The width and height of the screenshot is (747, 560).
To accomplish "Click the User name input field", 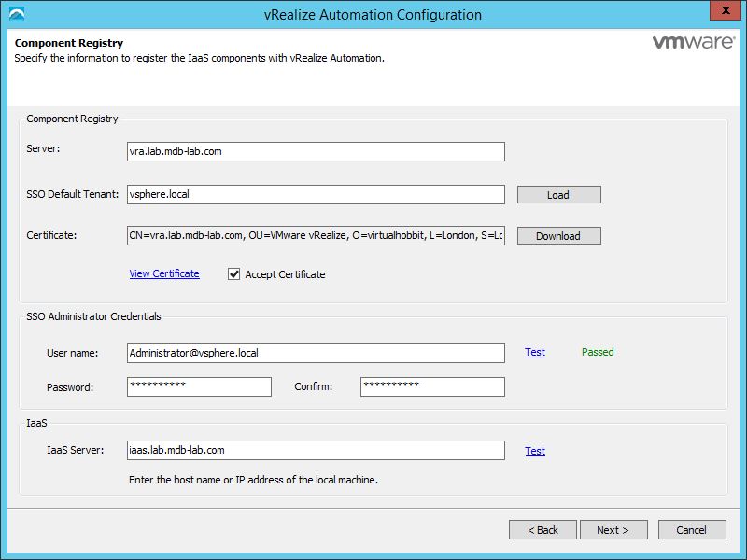I will pos(316,353).
